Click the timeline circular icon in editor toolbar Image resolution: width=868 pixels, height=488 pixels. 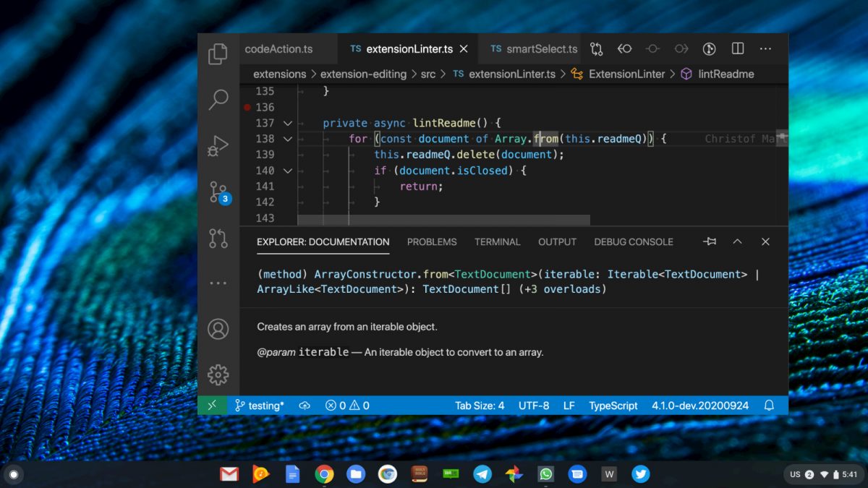click(x=709, y=49)
